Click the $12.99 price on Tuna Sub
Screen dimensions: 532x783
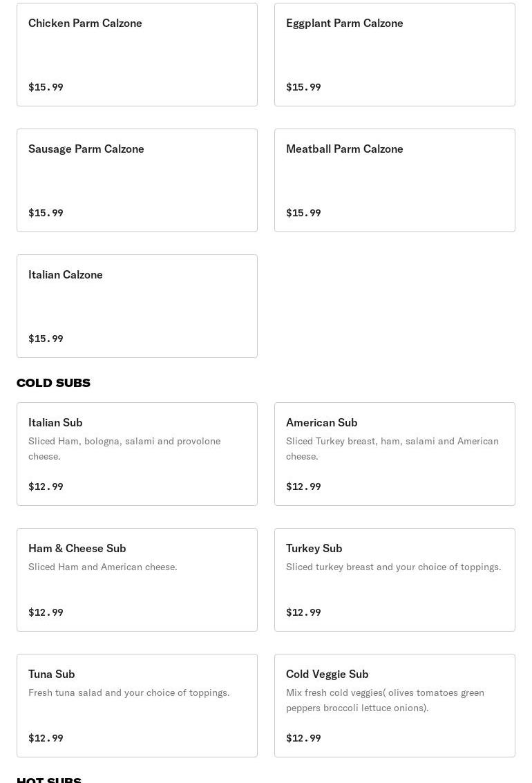[x=46, y=738]
